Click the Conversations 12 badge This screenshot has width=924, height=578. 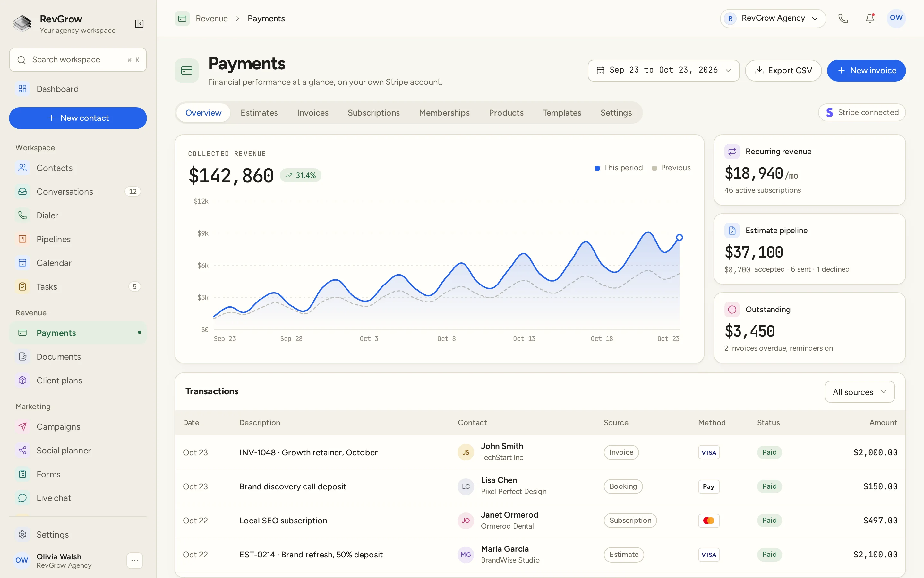coord(133,191)
